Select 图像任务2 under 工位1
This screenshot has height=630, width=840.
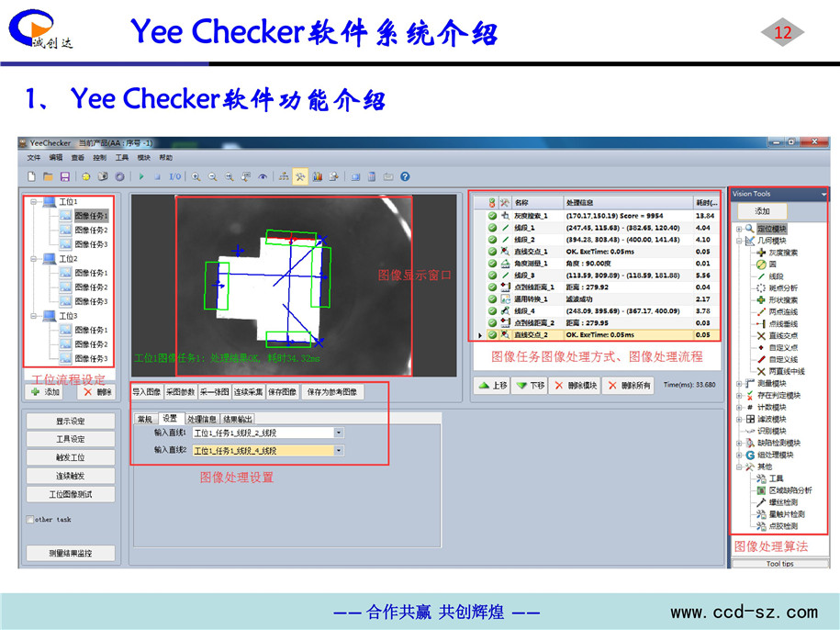[x=91, y=230]
